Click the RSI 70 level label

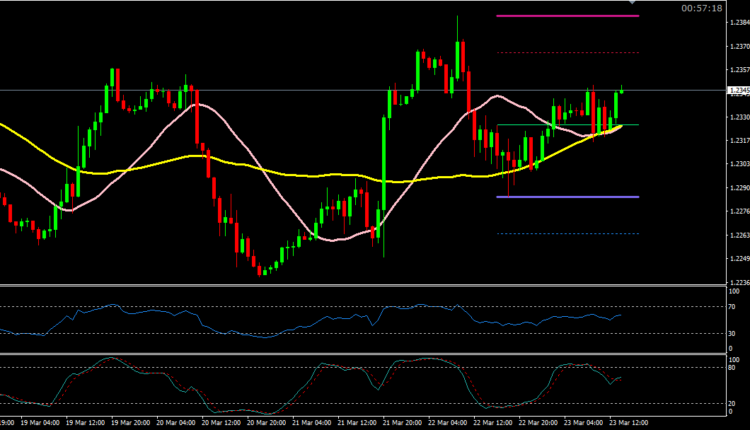[x=733, y=306]
